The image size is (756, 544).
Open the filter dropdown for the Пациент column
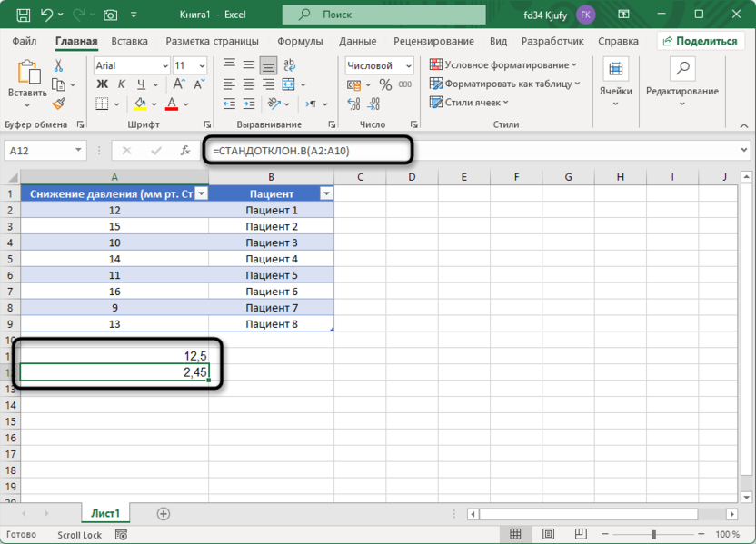[326, 193]
